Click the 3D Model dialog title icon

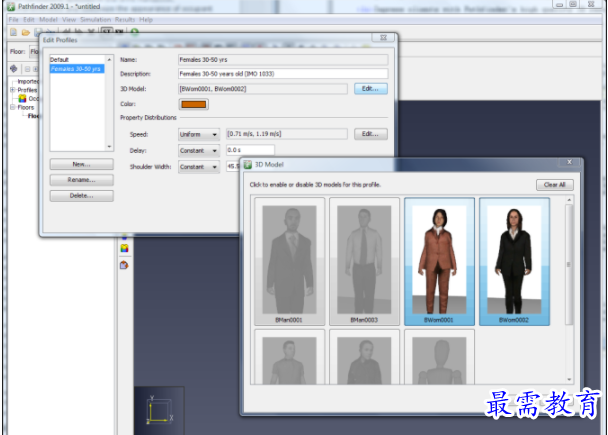tap(249, 164)
